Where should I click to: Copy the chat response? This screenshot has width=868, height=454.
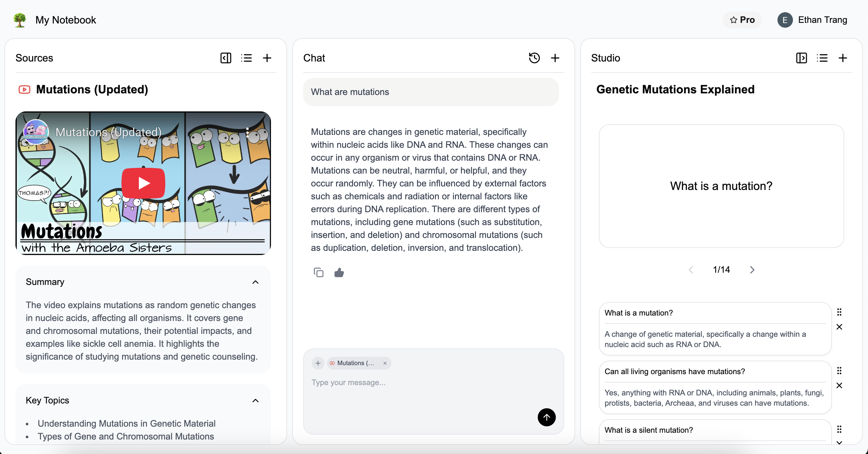pyautogui.click(x=318, y=272)
